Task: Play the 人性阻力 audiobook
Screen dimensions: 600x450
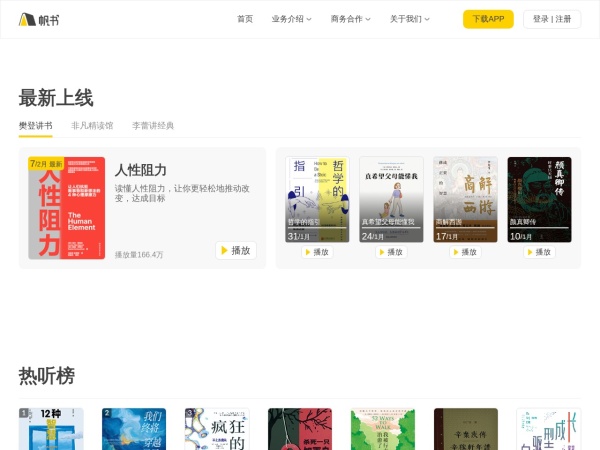Action: [x=236, y=250]
